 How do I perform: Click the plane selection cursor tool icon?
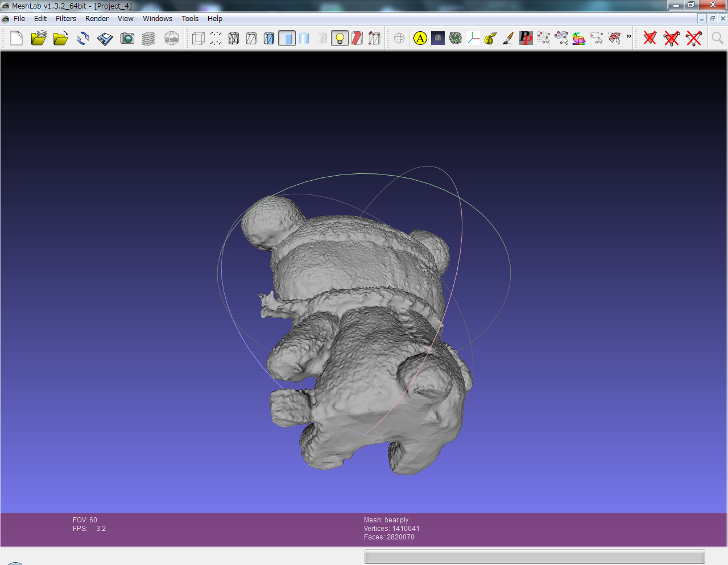click(561, 38)
